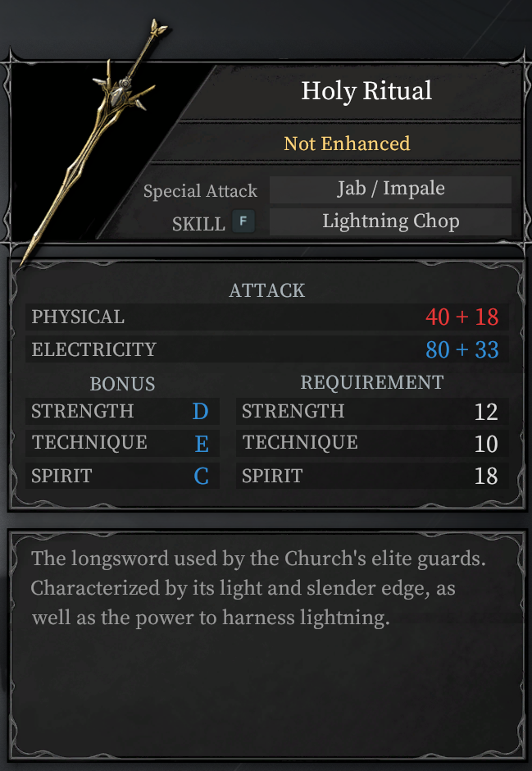Click the Strength requirement row

pos(372,412)
